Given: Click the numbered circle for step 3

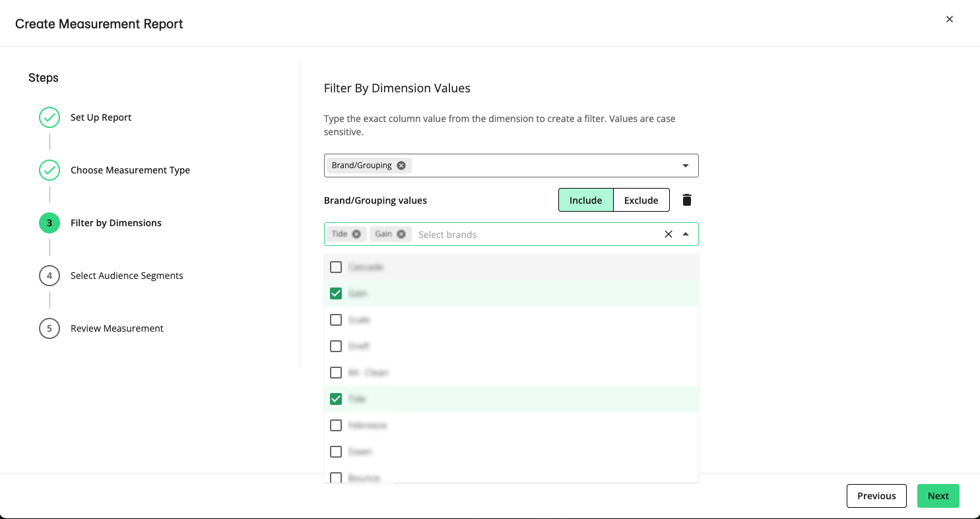Looking at the screenshot, I should coord(49,222).
